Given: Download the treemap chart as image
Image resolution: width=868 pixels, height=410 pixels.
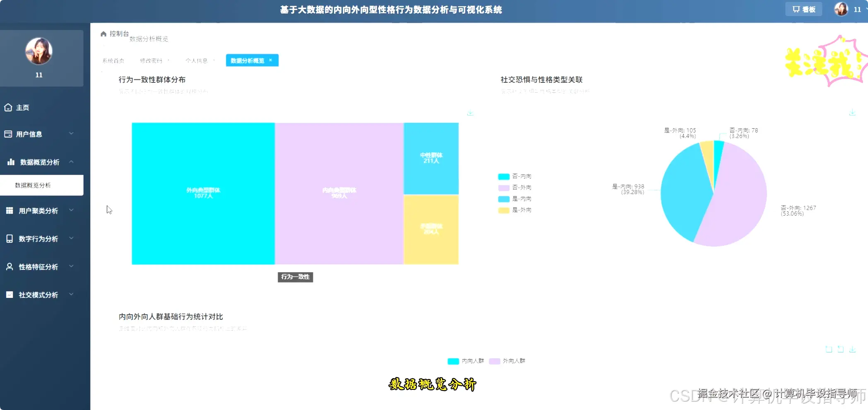Looking at the screenshot, I should coord(470,113).
